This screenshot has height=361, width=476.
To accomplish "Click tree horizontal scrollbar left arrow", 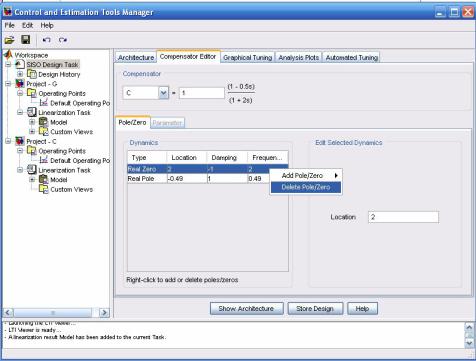I will pos(8,313).
